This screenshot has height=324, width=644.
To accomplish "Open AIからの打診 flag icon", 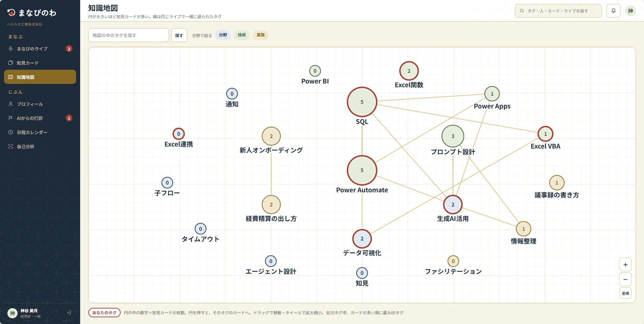I will pyautogui.click(x=11, y=118).
